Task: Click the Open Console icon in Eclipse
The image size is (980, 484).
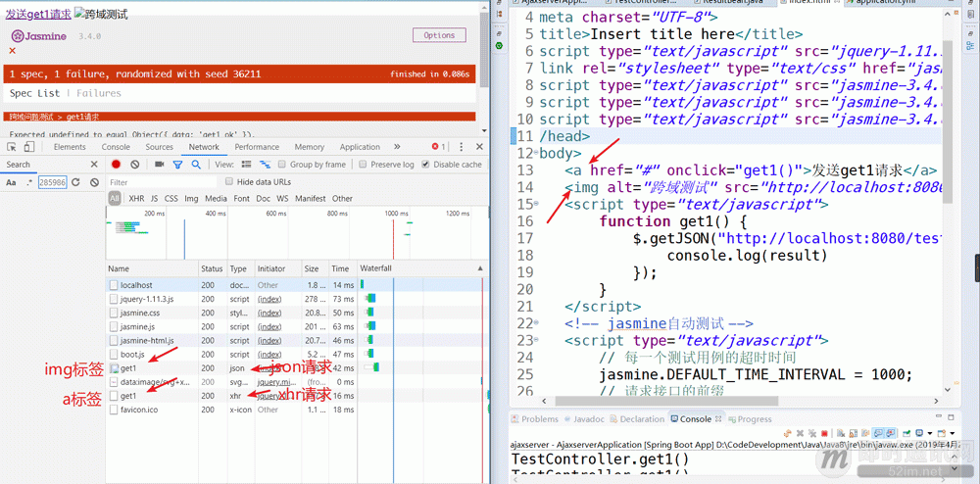Action: coord(941,433)
